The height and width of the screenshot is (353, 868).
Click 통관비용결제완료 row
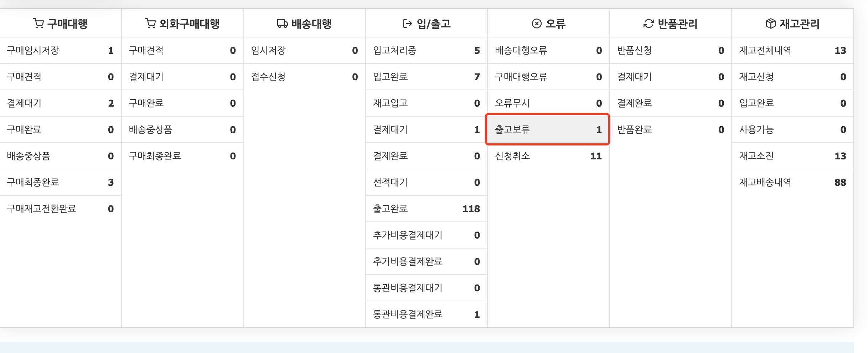pos(426,314)
